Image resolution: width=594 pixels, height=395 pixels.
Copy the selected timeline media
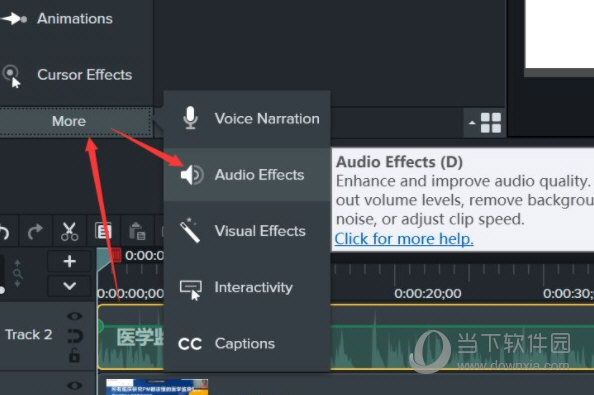(103, 231)
